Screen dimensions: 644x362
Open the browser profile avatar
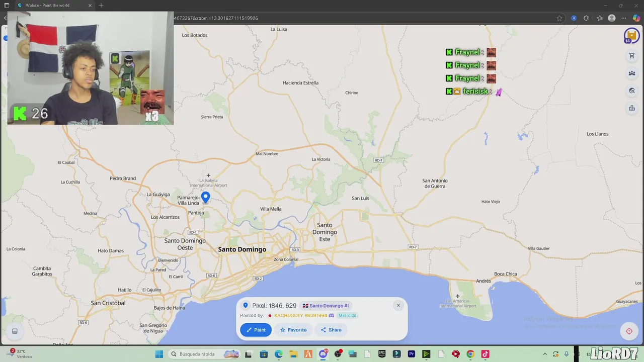612,18
